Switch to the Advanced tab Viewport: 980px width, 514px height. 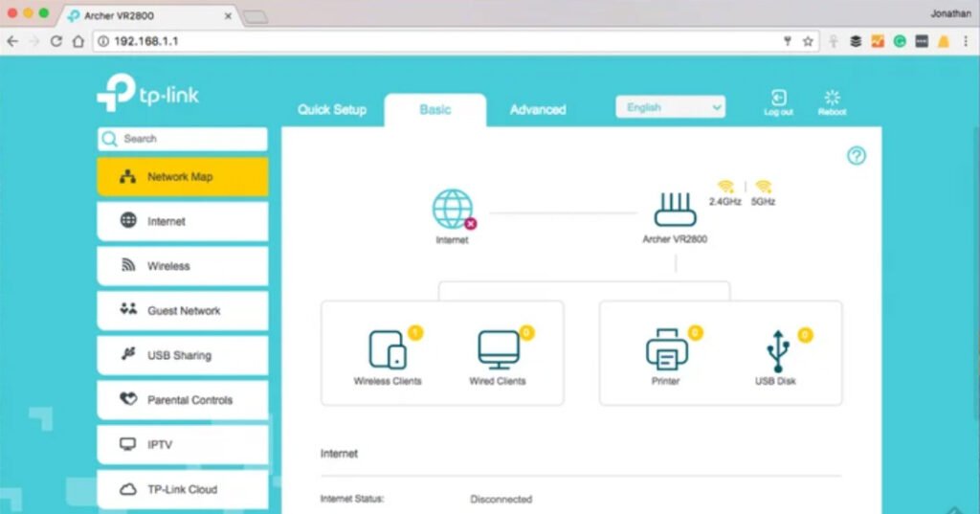click(x=537, y=110)
